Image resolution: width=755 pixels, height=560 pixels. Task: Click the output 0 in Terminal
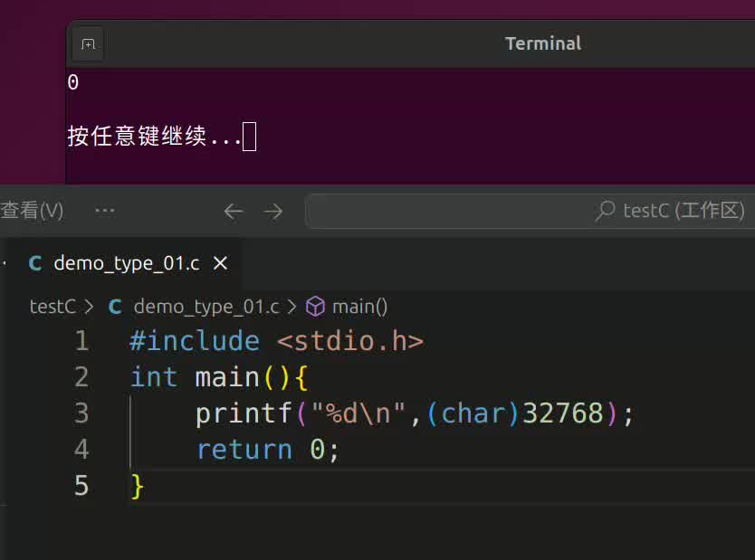73,82
